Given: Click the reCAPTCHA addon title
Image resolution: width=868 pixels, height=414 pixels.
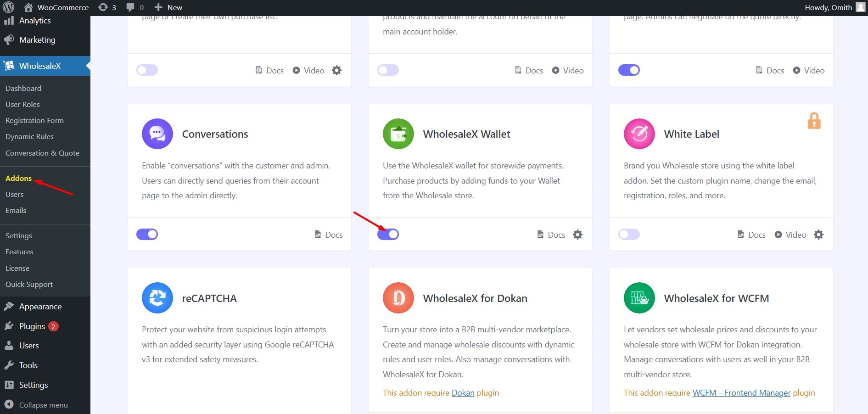Looking at the screenshot, I should pos(209,298).
